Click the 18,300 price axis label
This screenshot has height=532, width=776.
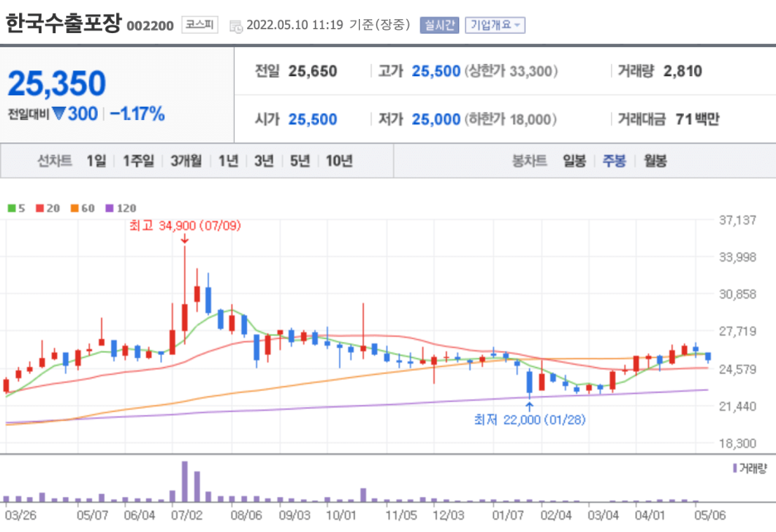coord(737,443)
